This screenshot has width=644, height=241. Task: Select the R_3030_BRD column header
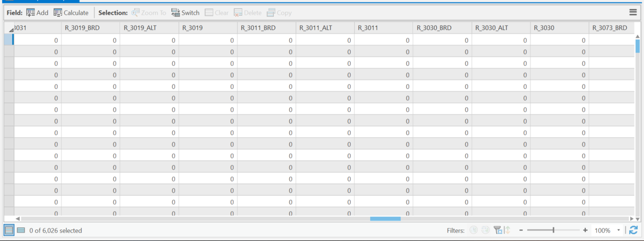click(x=443, y=28)
